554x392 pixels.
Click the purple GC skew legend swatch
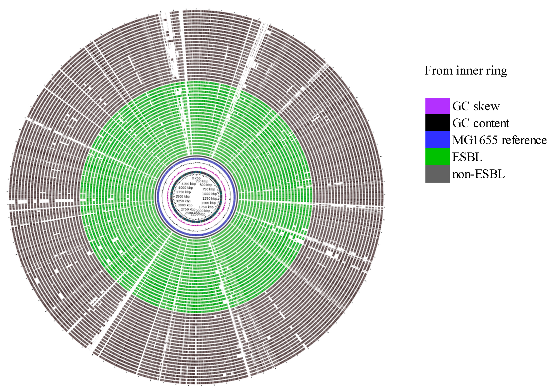tap(437, 106)
